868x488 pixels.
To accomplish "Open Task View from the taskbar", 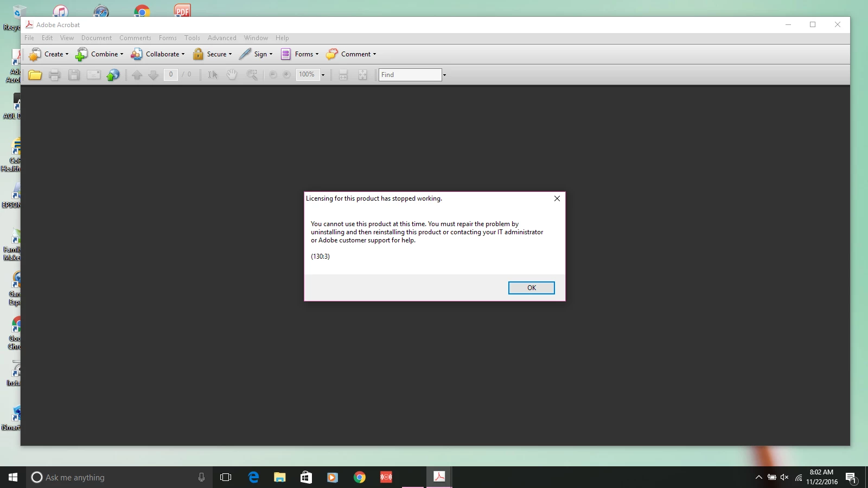I will point(226,477).
